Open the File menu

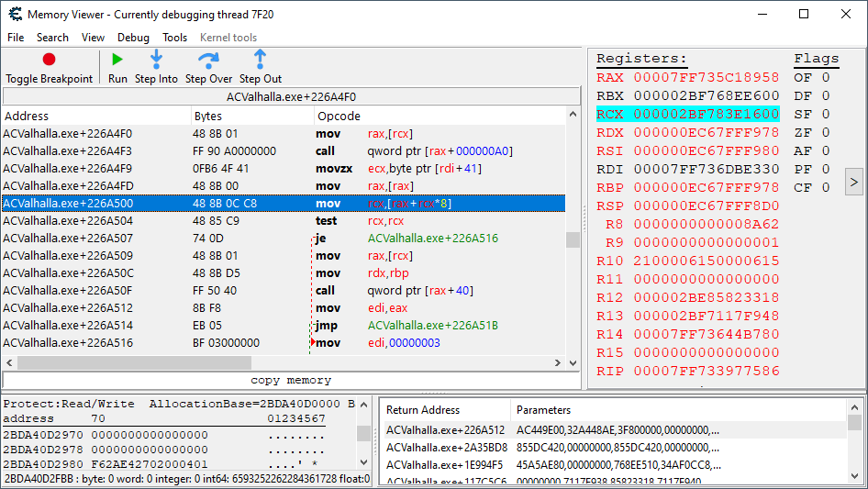[16, 38]
